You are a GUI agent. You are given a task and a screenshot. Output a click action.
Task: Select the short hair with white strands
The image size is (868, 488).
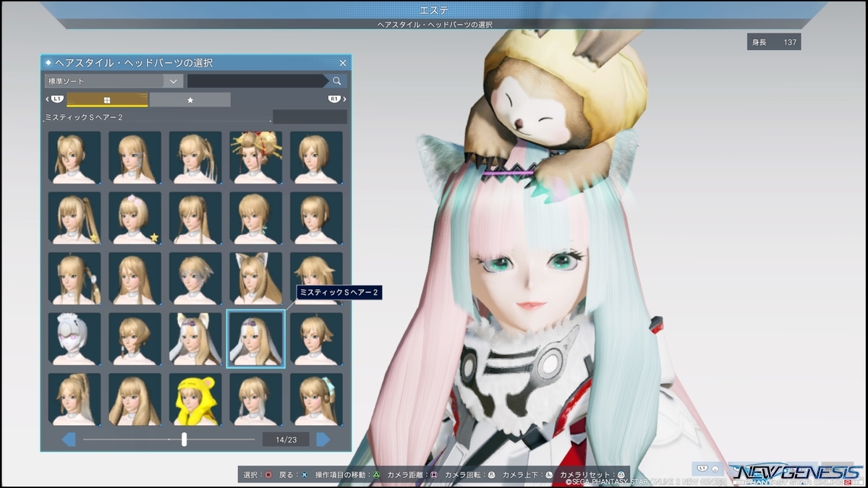256,399
